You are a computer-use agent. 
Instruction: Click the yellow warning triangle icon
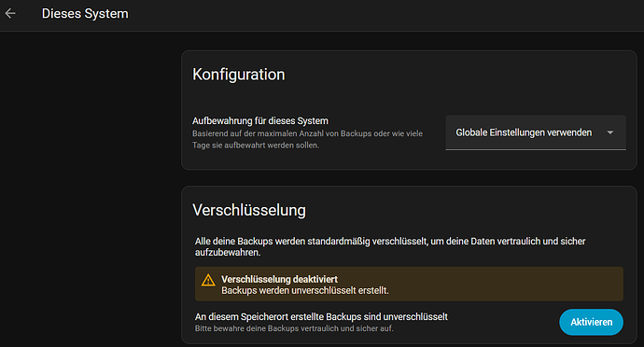click(208, 280)
